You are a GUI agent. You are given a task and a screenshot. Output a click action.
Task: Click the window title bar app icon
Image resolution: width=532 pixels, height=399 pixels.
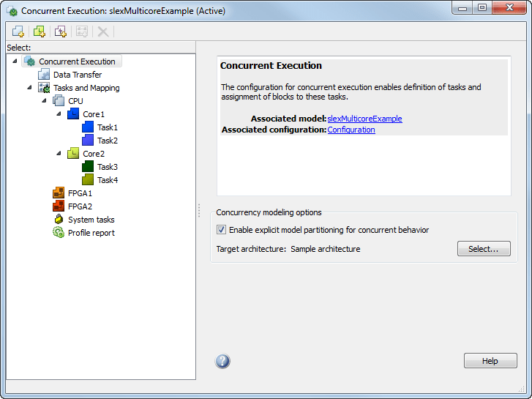(12, 11)
